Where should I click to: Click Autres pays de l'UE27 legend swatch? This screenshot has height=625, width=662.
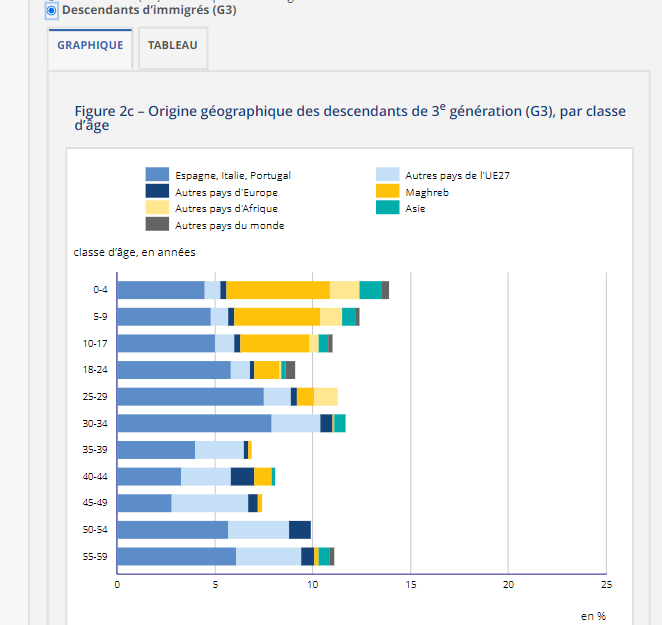coord(387,175)
